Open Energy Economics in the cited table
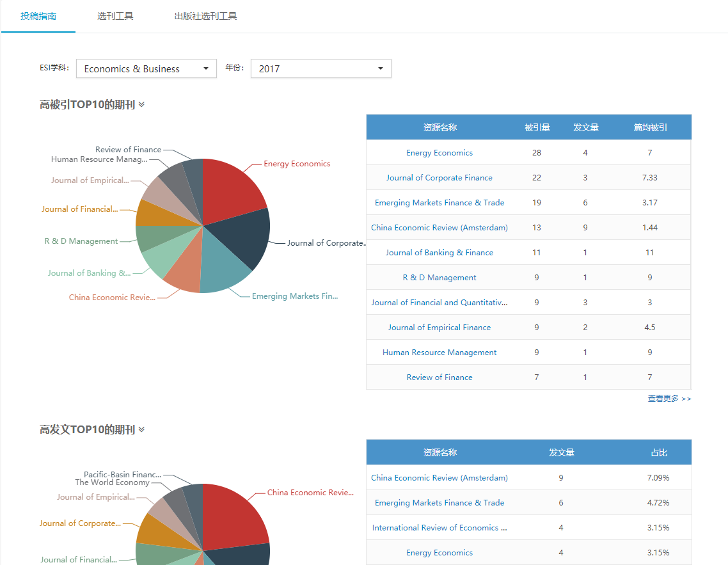 (x=439, y=153)
